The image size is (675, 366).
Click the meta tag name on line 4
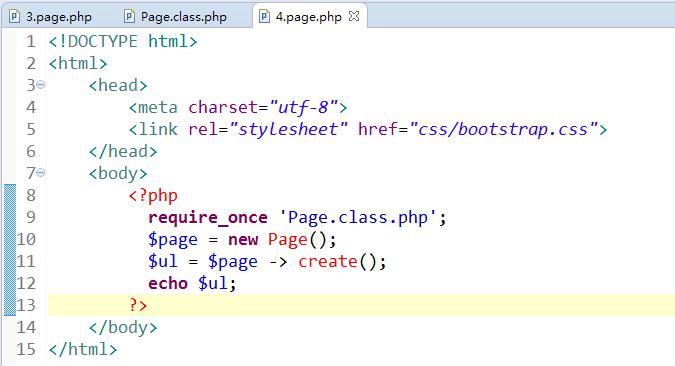coord(158,107)
